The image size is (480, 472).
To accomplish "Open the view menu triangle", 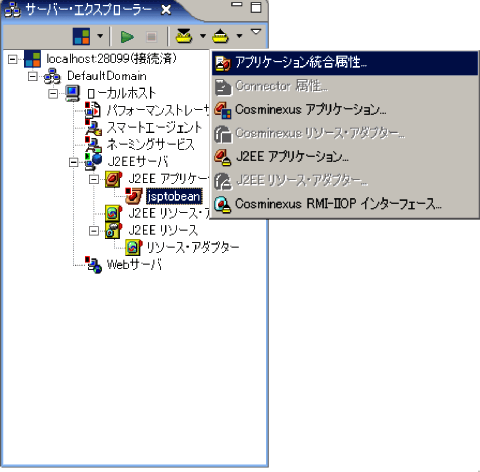I will pyautogui.click(x=256, y=32).
